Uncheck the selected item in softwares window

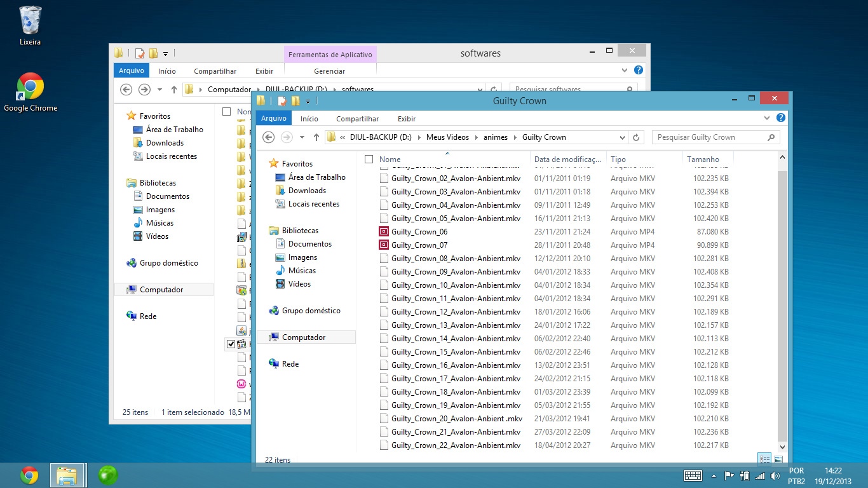point(230,344)
